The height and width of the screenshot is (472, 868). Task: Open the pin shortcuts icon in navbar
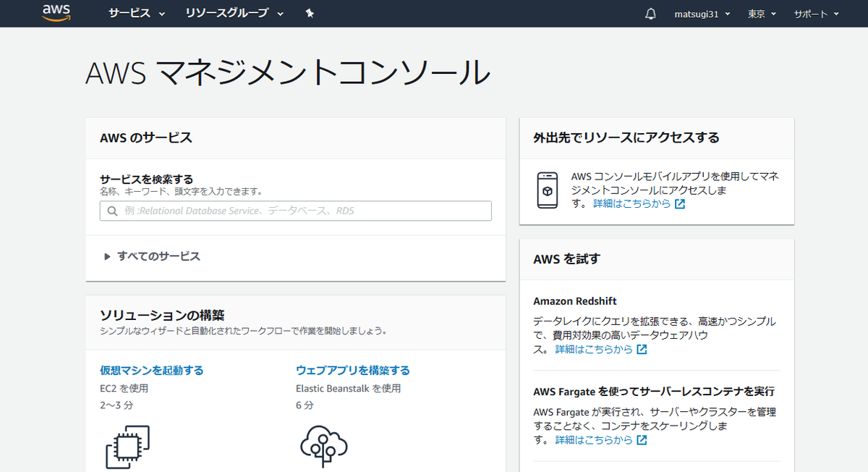(x=310, y=13)
